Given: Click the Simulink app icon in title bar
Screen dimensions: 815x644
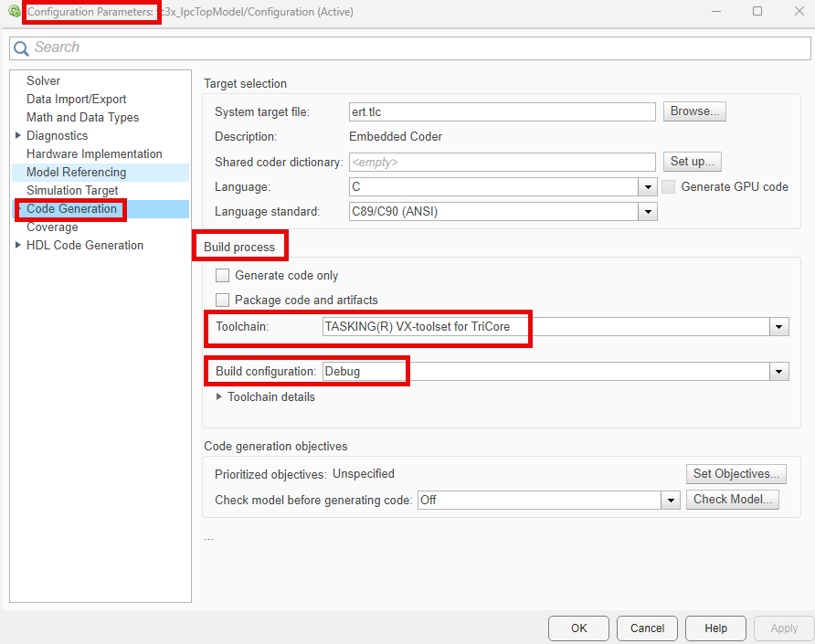Looking at the screenshot, I should 14,12.
